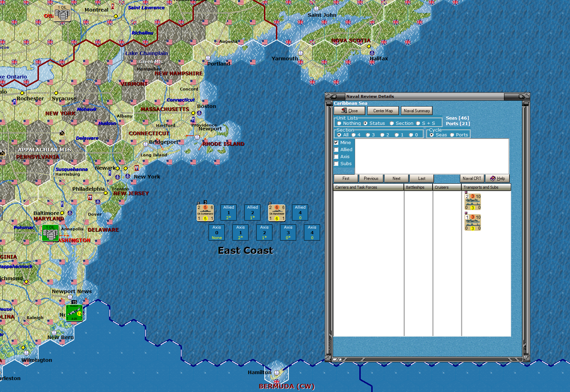
Task: Click the Washington oil stockpile counter
Action: click(50, 233)
